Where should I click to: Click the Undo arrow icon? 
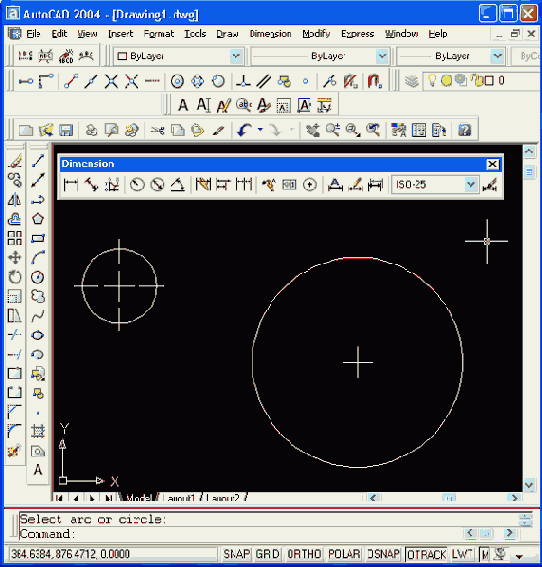245,130
